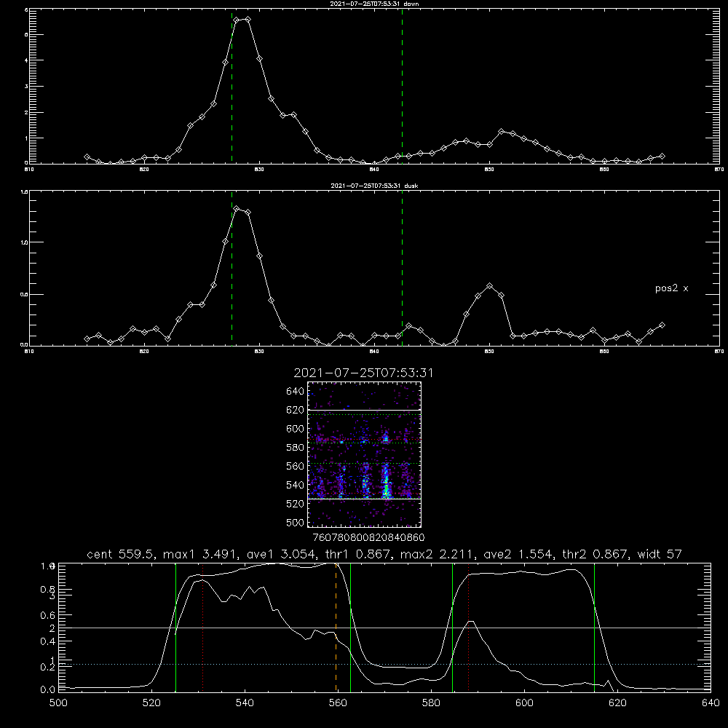Click the 520 y-axis label beside the spectrogram

[x=296, y=504]
